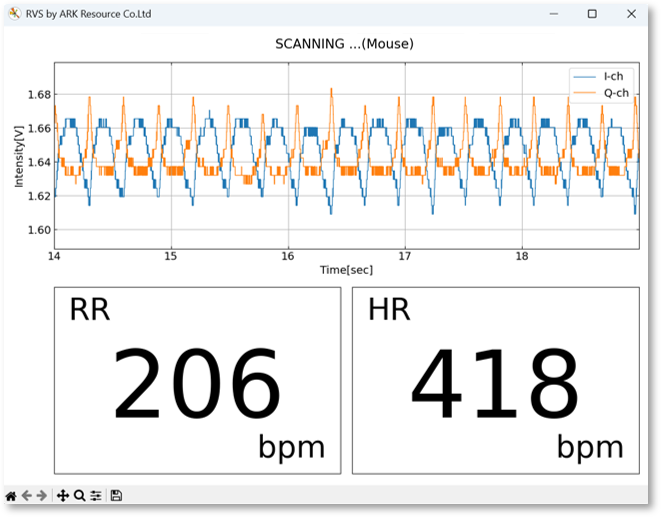Click the SCANNING ...(Mouse) status title

344,44
